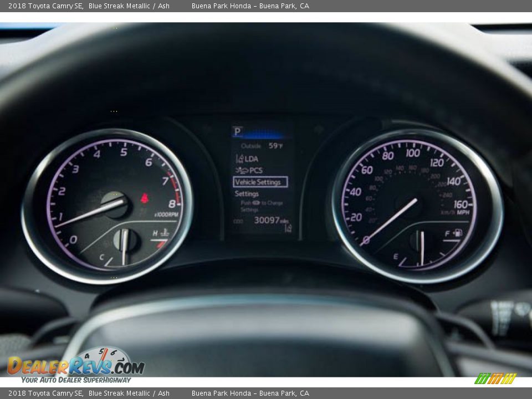Click the P gear position indicator
The image size is (532, 399).
click(237, 131)
